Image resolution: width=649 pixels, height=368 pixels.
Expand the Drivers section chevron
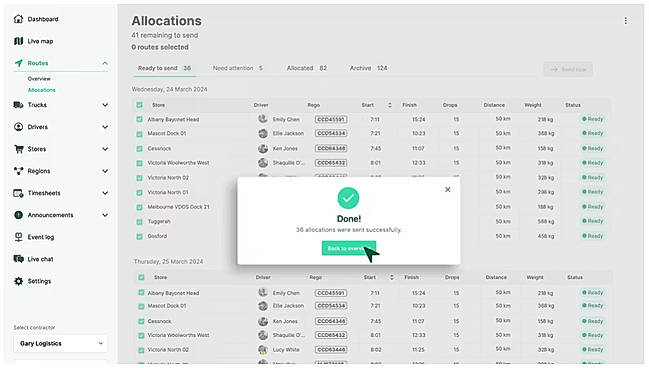(105, 127)
